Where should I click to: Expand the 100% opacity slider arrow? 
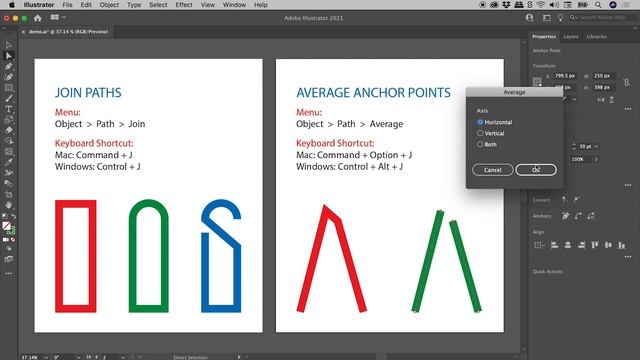(596, 159)
